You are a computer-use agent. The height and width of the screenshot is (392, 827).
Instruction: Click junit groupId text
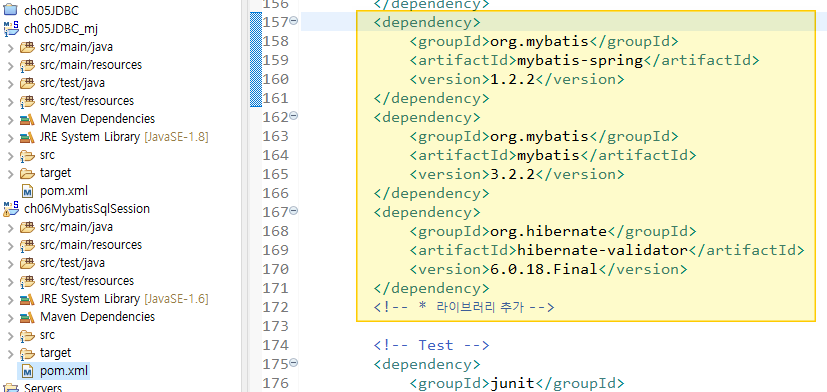click(x=513, y=383)
